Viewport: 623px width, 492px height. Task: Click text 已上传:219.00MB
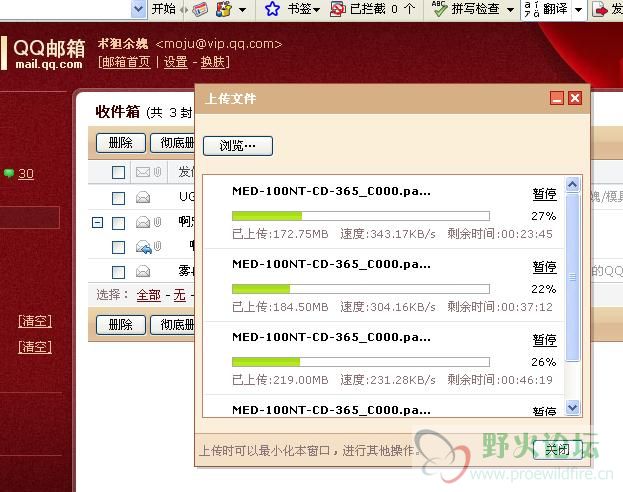[x=280, y=380]
